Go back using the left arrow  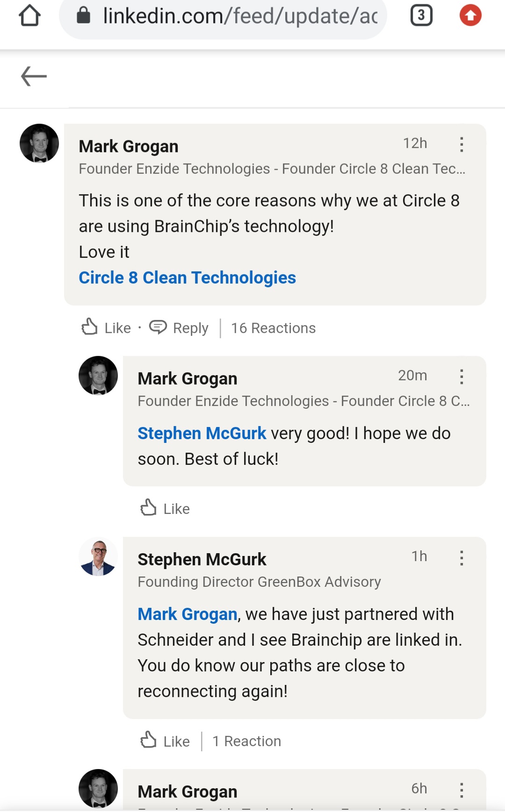click(x=34, y=76)
